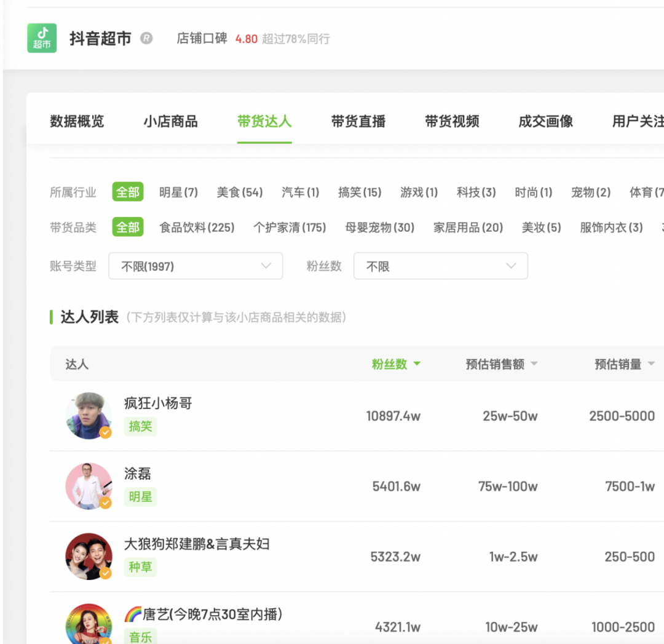
Task: Click the 音乐 tag under 唐艺
Action: tap(140, 638)
